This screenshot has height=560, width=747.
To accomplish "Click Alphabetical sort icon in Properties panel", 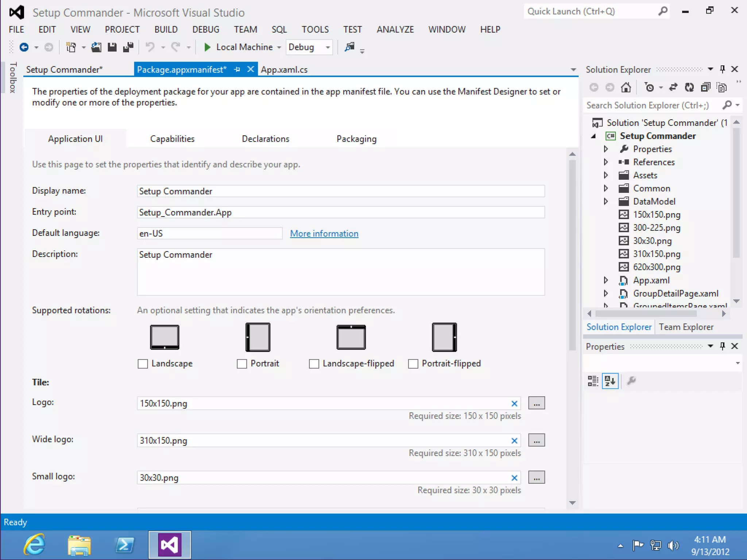I will tap(610, 381).
